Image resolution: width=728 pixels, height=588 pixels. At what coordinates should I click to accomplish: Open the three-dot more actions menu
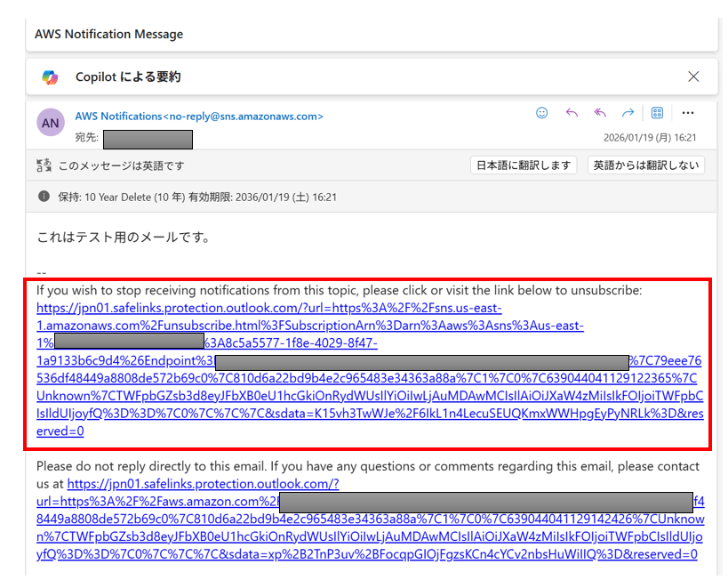(x=687, y=113)
